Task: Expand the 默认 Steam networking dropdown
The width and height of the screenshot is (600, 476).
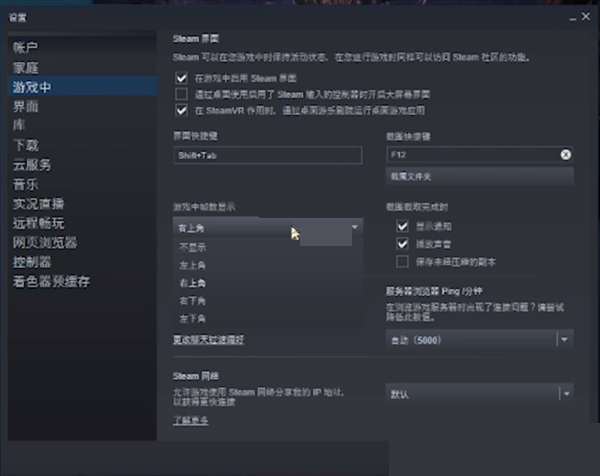Action: pyautogui.click(x=479, y=393)
